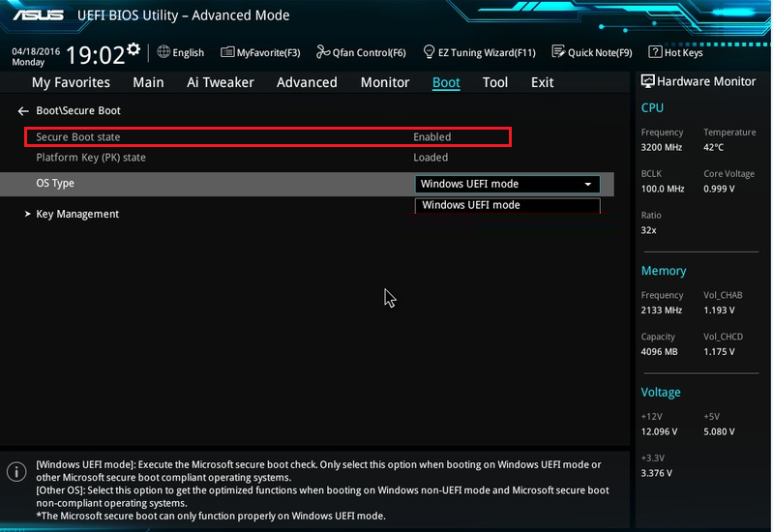
Task: Go to the Advanced tab
Action: point(307,82)
